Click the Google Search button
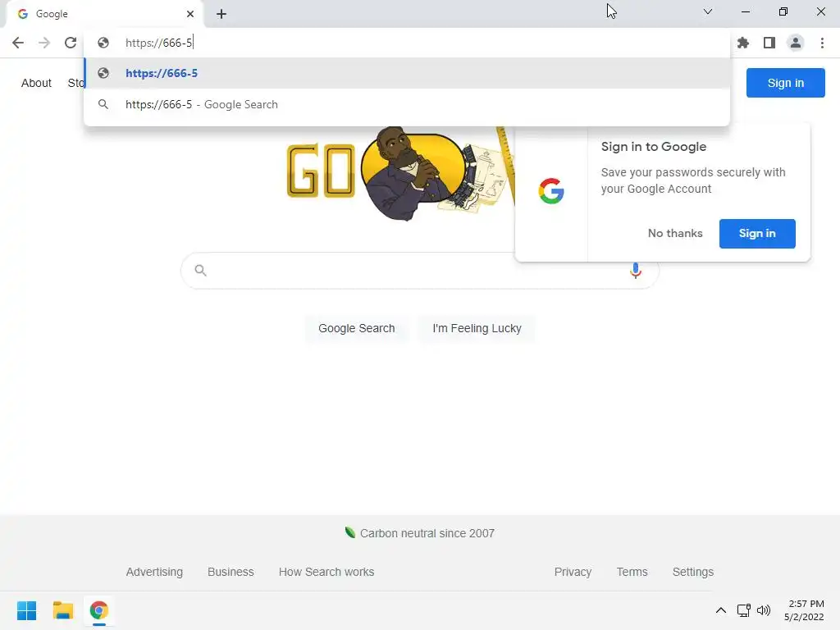This screenshot has width=840, height=630. point(356,328)
